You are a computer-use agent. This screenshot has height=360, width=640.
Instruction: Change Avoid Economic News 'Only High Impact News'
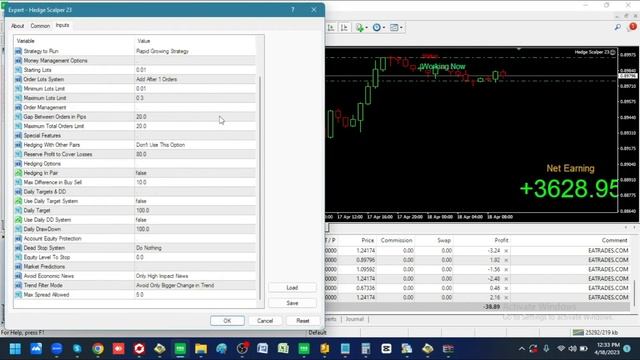tap(195, 276)
